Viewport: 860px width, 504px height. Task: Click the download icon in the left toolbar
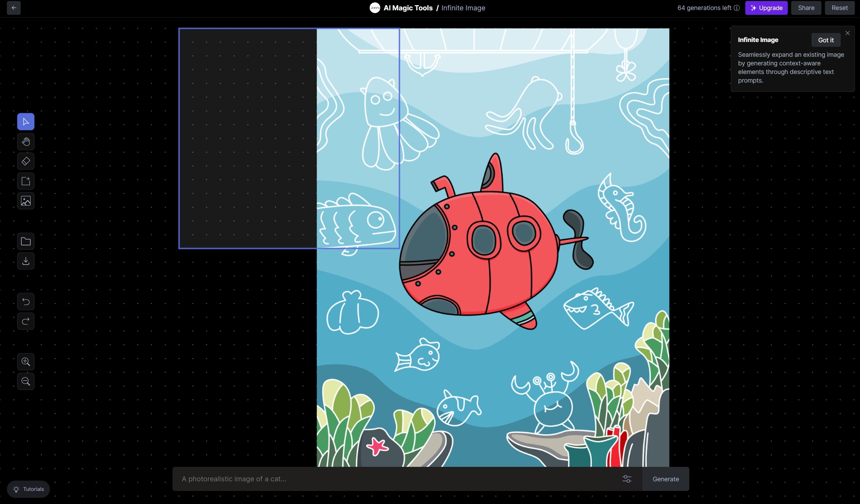[x=26, y=261]
